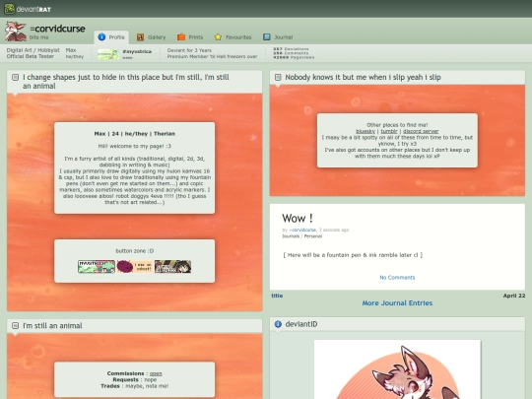Screen dimensions: 532x399
Task: Click the No Comments link
Action: (397, 278)
